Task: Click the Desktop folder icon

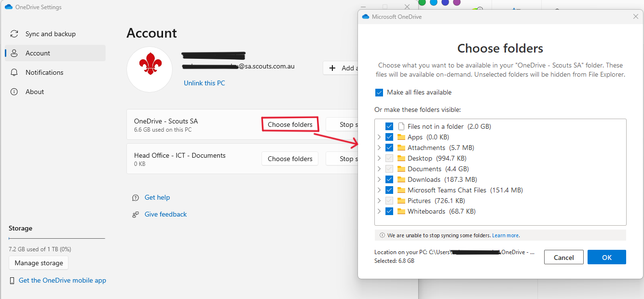Action: 401,158
